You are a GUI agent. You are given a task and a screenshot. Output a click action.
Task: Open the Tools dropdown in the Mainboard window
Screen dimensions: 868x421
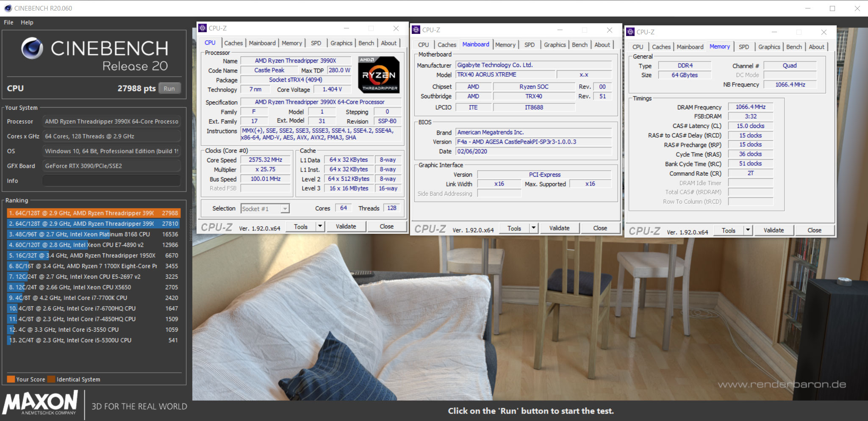(x=533, y=228)
